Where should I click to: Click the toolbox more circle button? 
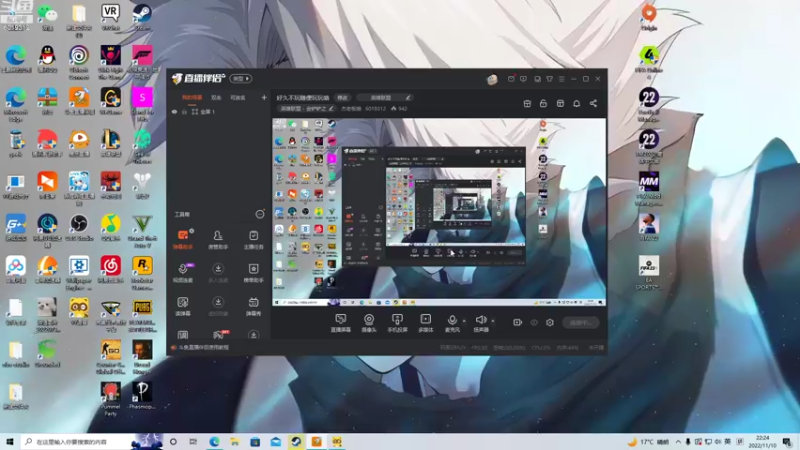(x=260, y=214)
